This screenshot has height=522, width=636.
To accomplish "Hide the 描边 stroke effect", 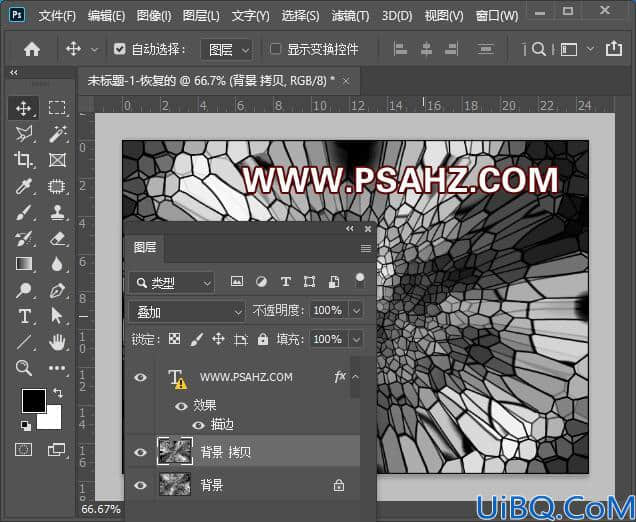I will [198, 425].
